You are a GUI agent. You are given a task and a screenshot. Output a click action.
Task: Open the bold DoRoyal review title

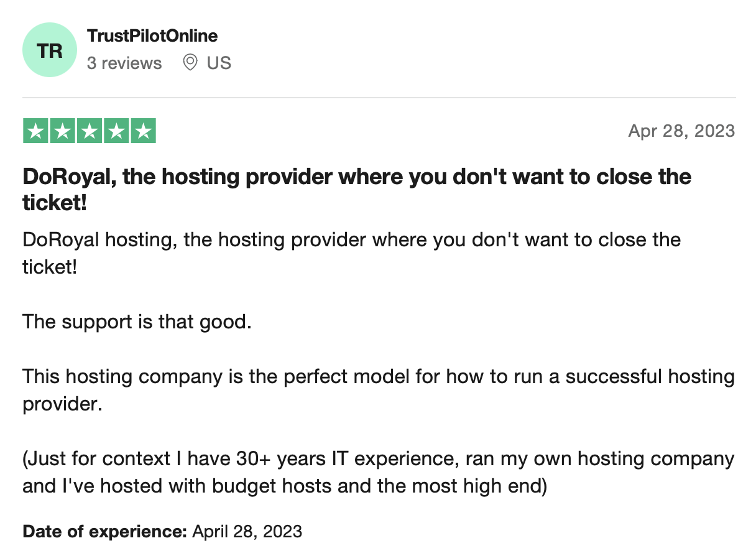pyautogui.click(x=357, y=189)
